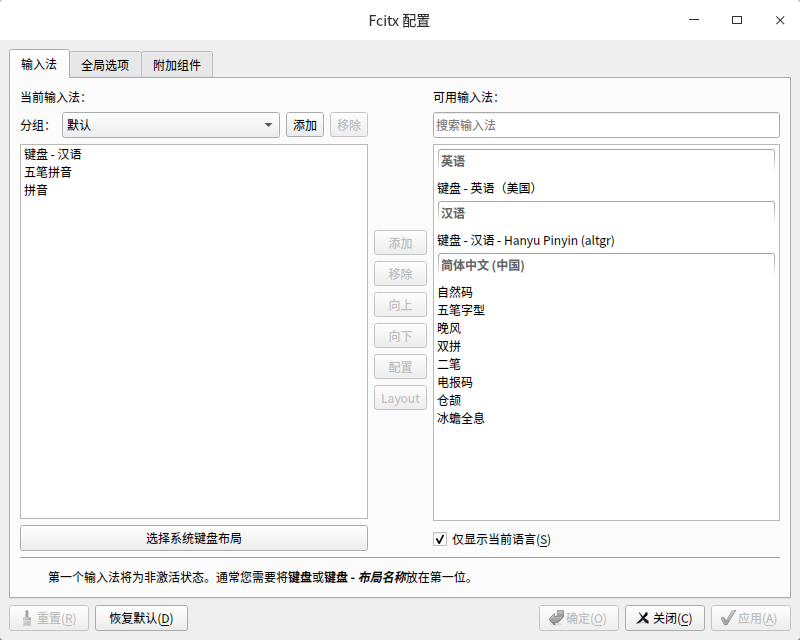Open the 附加组件 tab
Screen dimensions: 800x640
(x=177, y=63)
